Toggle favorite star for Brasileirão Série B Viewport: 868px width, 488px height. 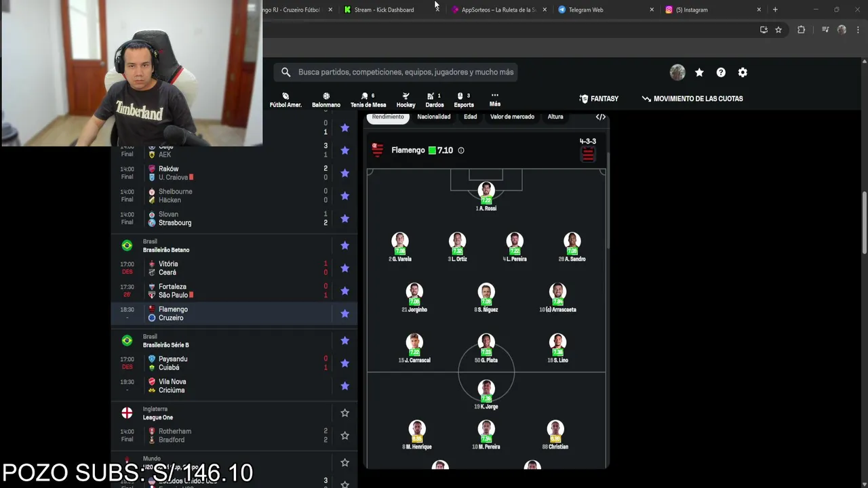[344, 340]
